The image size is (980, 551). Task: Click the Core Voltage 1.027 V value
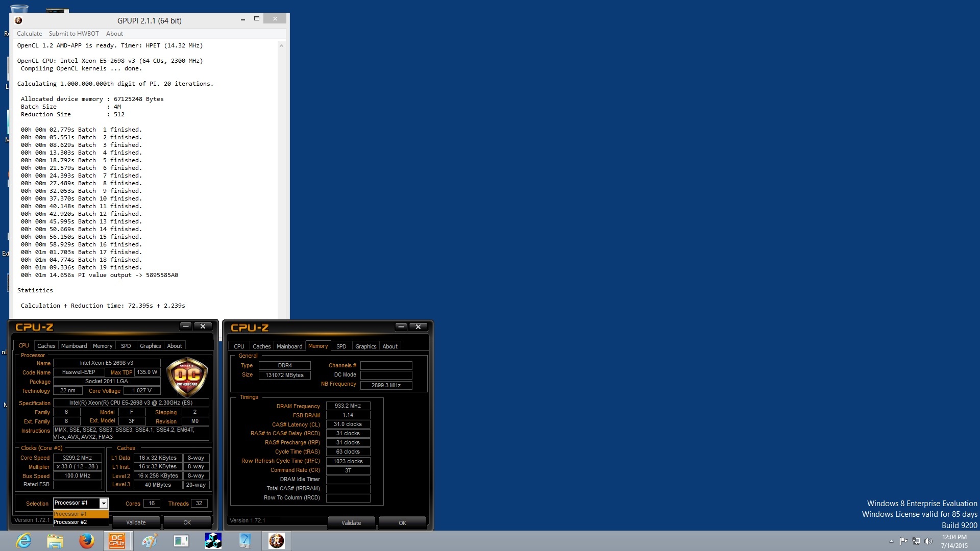click(142, 391)
